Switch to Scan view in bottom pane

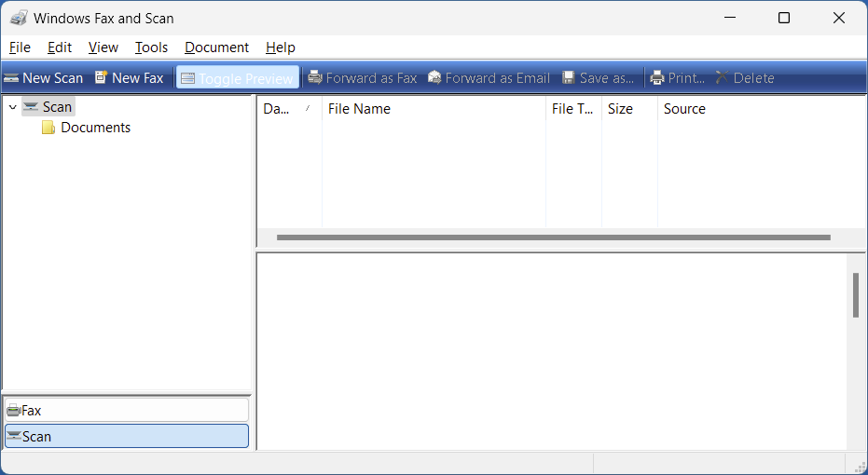click(x=127, y=436)
